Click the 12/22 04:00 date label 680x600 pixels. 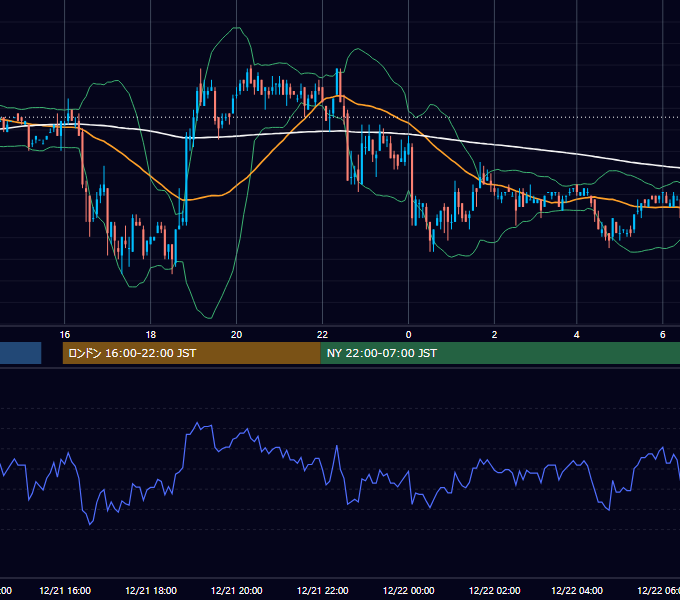point(577,590)
